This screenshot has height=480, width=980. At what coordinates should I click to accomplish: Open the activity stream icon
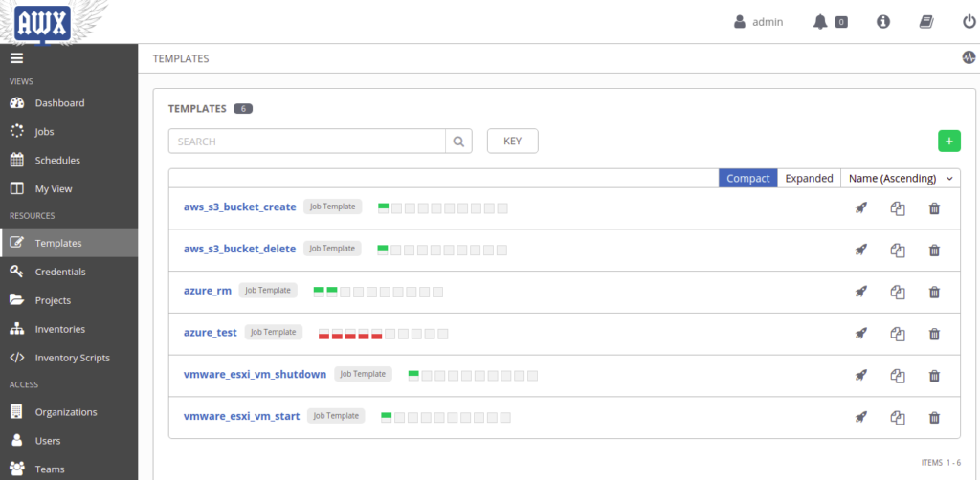969,58
